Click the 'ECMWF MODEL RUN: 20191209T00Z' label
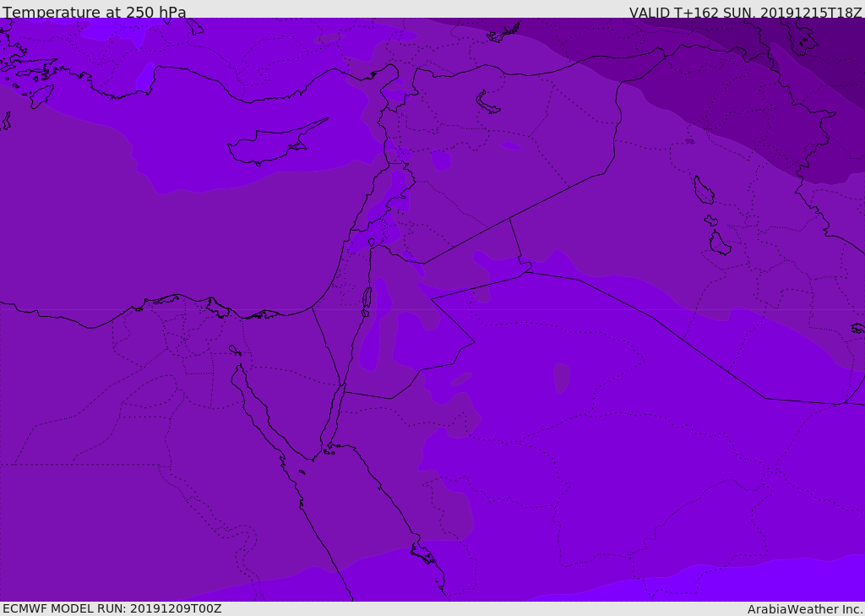This screenshot has height=616, width=865. pyautogui.click(x=112, y=609)
